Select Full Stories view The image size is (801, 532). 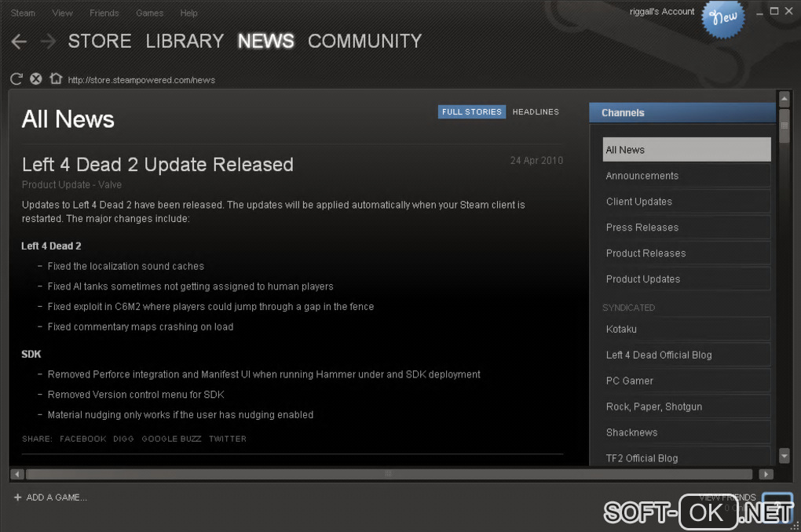(471, 111)
